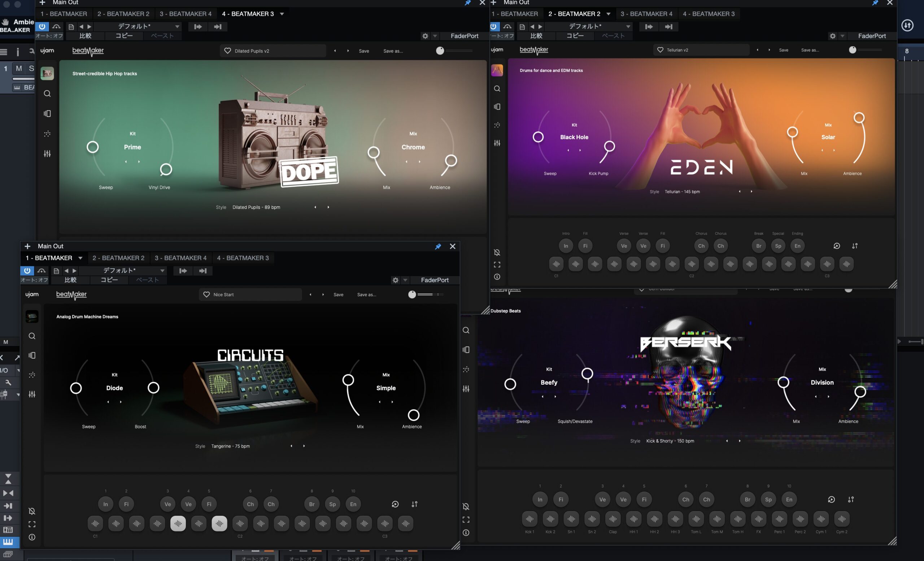The height and width of the screenshot is (561, 924).
Task: Click Save in the EDEN Beatmaker header
Action: click(783, 50)
